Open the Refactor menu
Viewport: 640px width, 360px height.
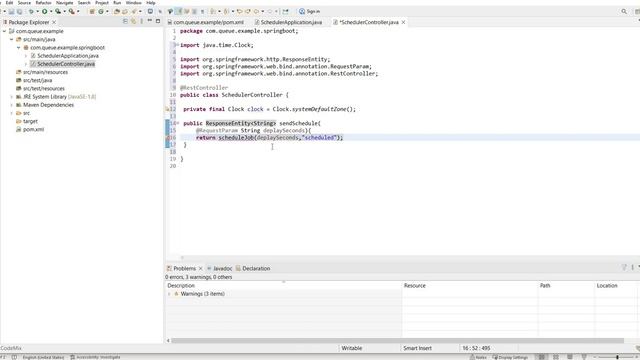click(43, 2)
